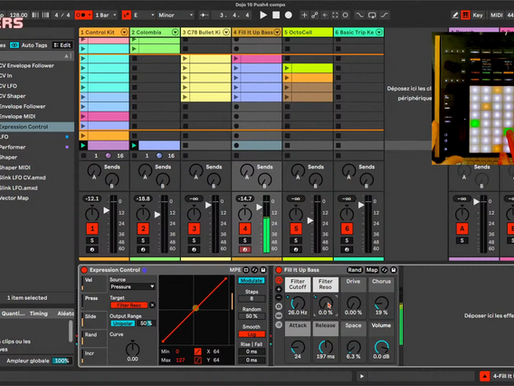Toggle the Unipolar output range button
The image size is (514, 386).
tap(123, 323)
